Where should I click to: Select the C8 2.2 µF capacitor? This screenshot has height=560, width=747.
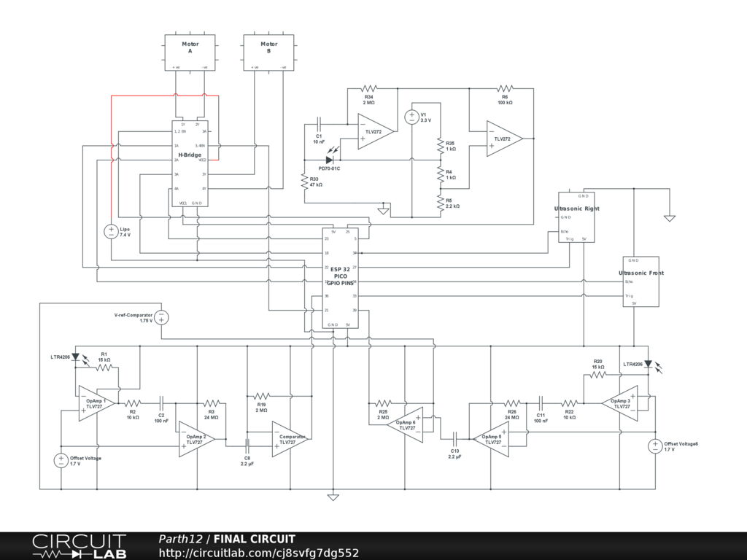pyautogui.click(x=247, y=445)
